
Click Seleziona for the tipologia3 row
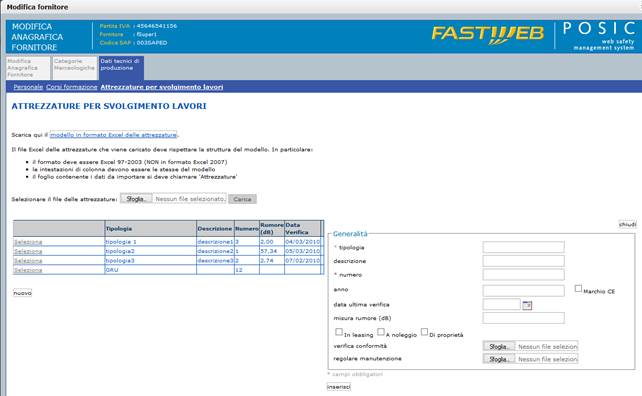click(x=28, y=261)
